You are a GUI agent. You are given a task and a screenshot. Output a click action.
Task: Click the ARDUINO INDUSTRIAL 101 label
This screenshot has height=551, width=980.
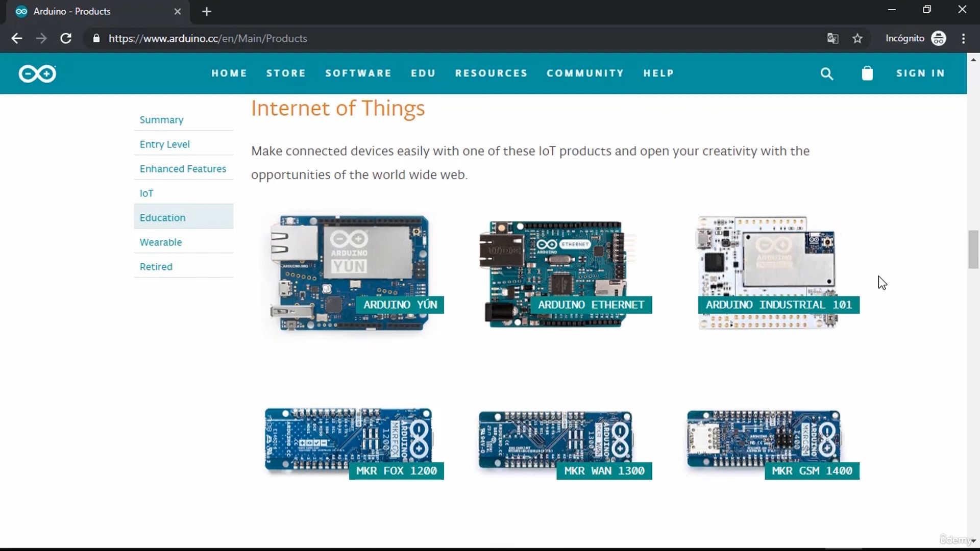click(x=779, y=305)
